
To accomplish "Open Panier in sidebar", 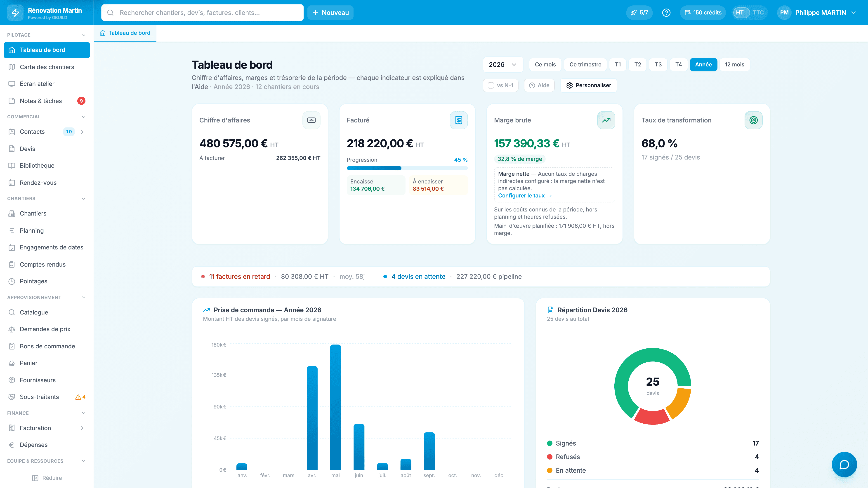I will [47, 363].
